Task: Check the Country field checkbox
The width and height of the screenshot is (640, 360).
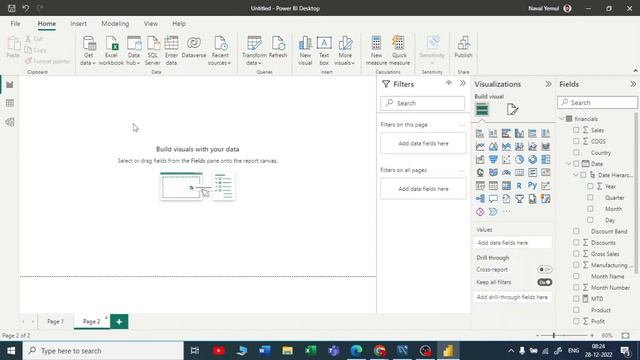Action: (576, 153)
